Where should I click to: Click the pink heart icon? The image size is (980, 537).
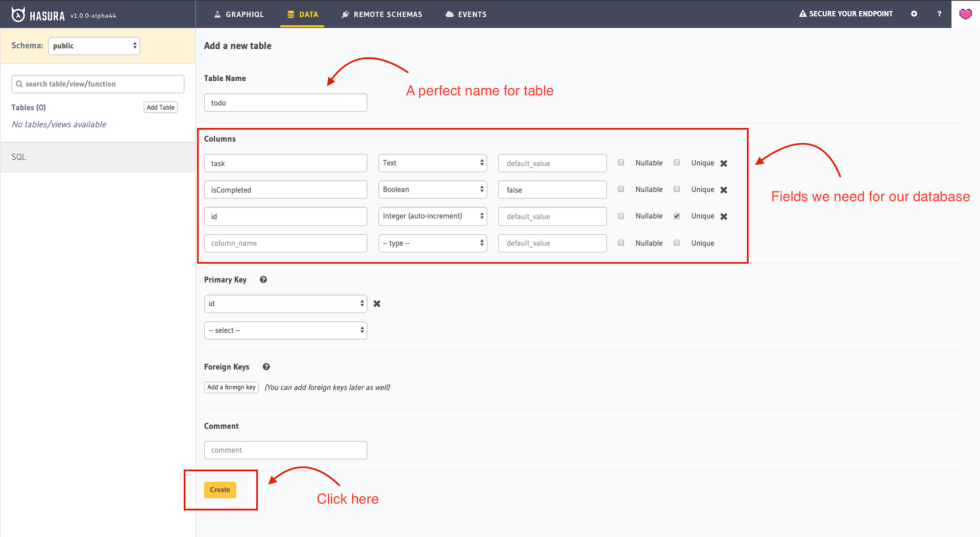965,14
